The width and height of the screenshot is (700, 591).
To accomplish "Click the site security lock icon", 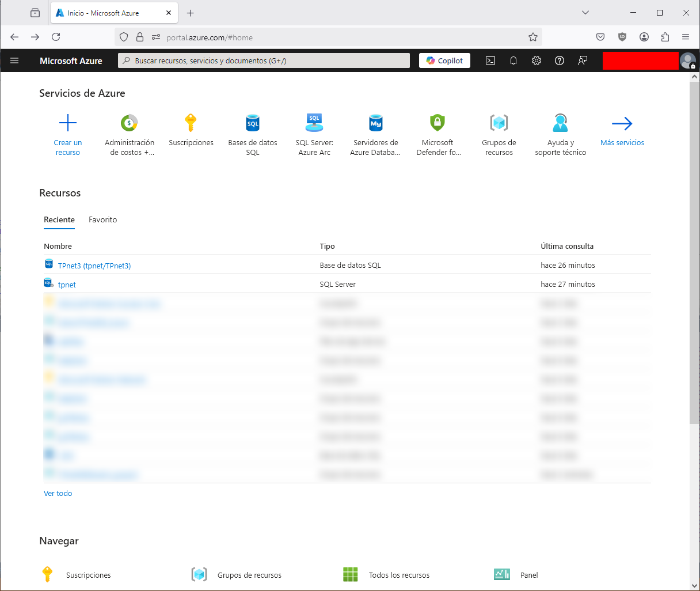I will point(140,37).
